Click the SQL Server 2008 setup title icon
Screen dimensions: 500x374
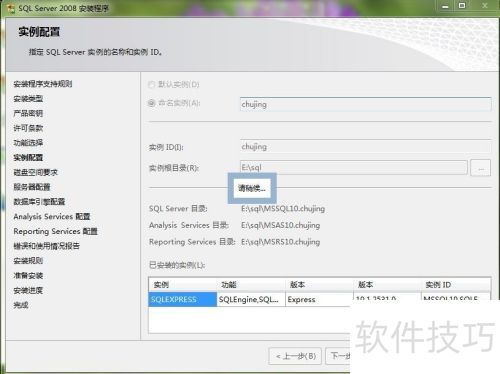11,8
